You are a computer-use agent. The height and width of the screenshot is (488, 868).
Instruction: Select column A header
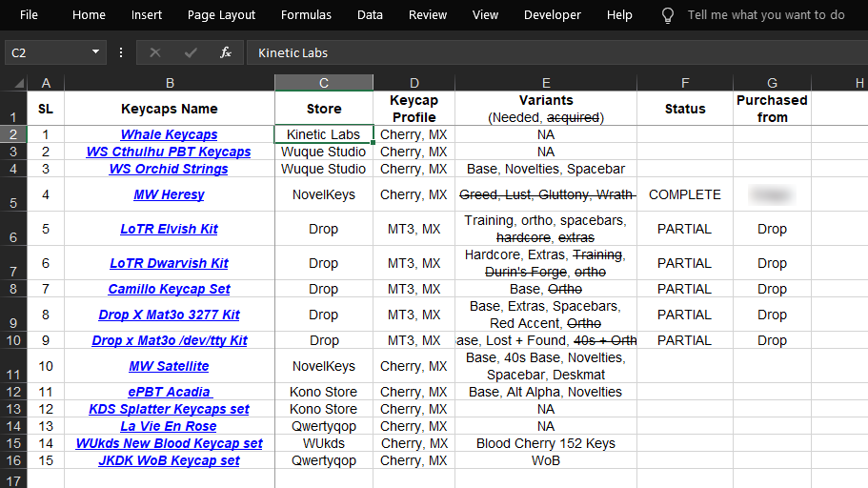tap(46, 83)
